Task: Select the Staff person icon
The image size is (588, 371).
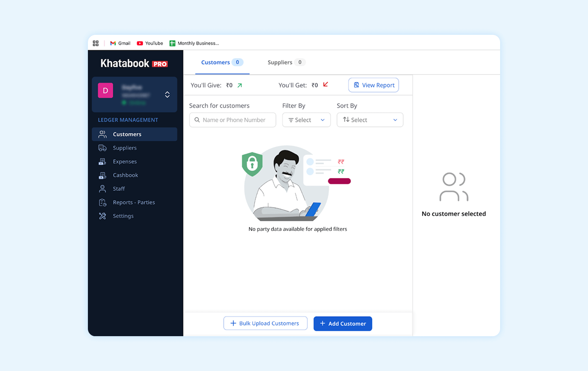Action: point(102,189)
